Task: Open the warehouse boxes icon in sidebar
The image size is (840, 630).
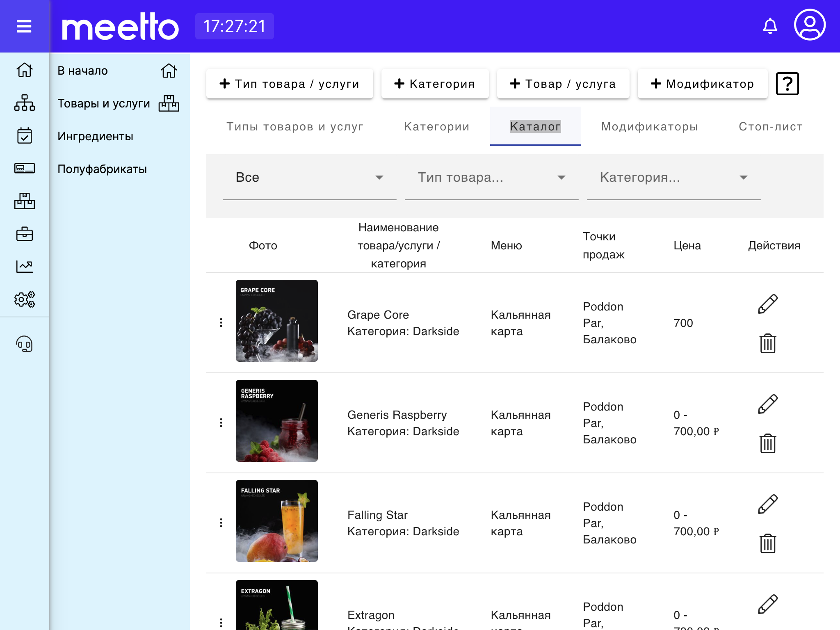Action: coord(24,201)
